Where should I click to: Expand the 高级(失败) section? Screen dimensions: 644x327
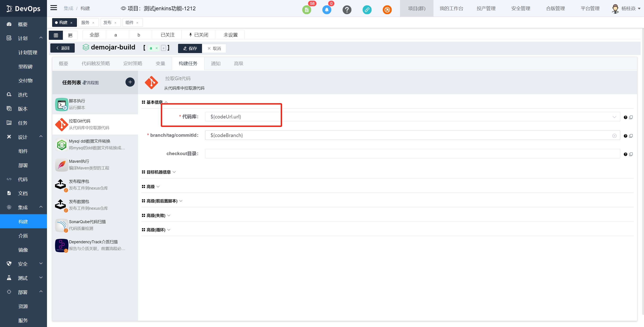[x=156, y=215]
